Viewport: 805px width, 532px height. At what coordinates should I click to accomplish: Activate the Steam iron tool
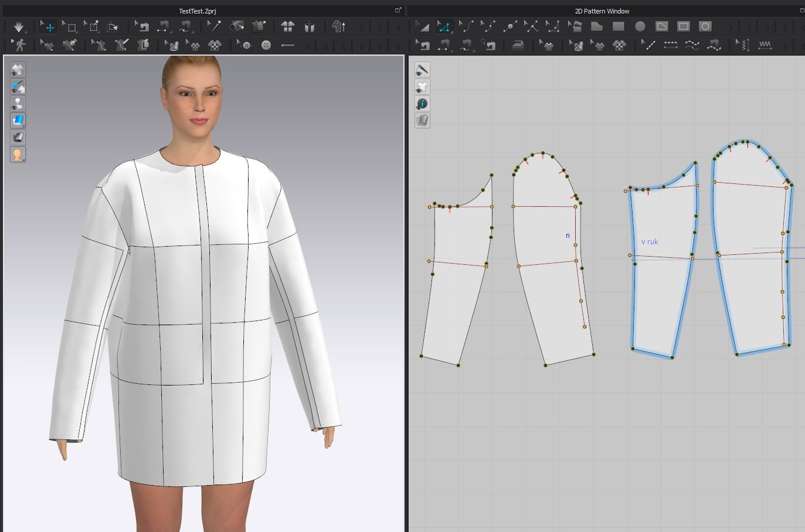pyautogui.click(x=518, y=45)
